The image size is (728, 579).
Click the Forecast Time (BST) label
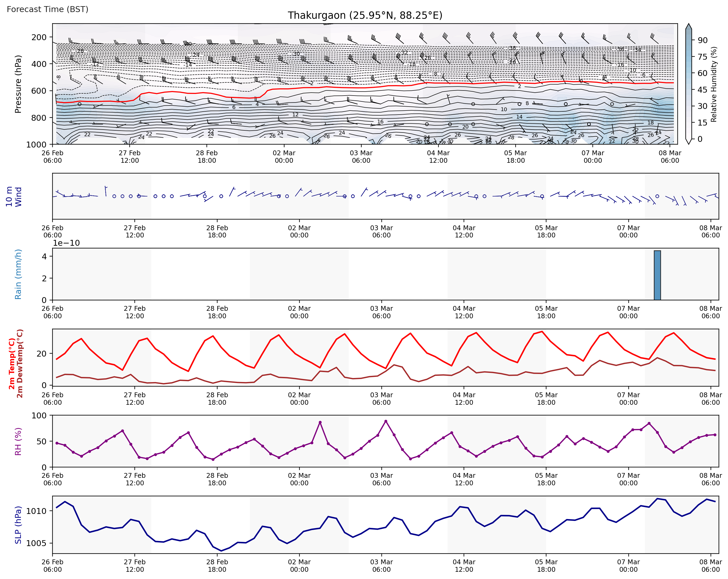click(x=48, y=9)
